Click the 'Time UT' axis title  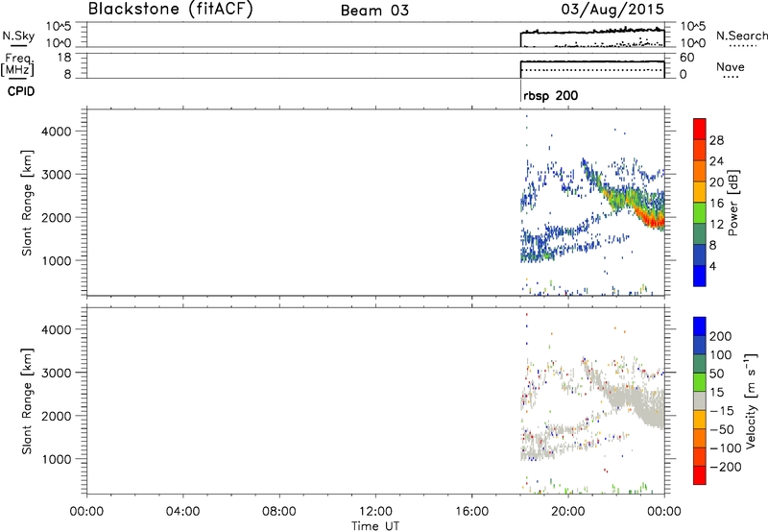pyautogui.click(x=375, y=526)
